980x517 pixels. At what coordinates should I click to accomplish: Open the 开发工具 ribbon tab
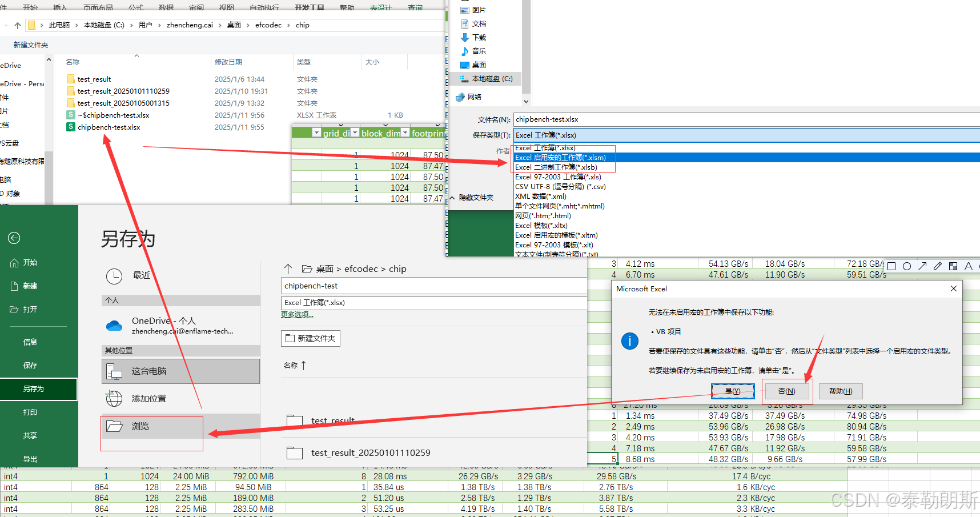coord(310,7)
